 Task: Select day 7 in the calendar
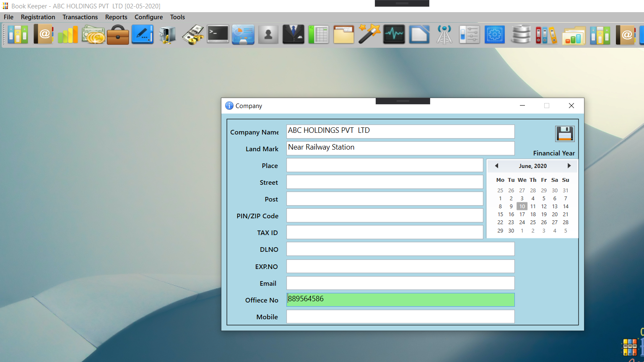point(566,198)
